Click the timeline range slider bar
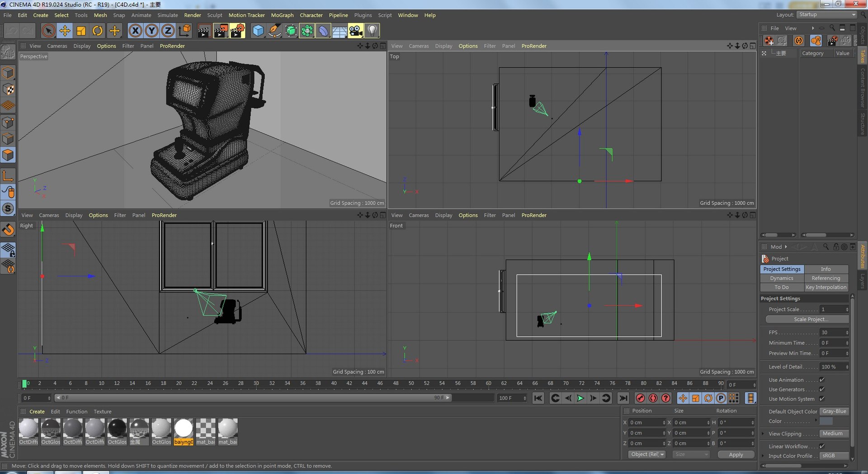The image size is (868, 474). coord(253,398)
